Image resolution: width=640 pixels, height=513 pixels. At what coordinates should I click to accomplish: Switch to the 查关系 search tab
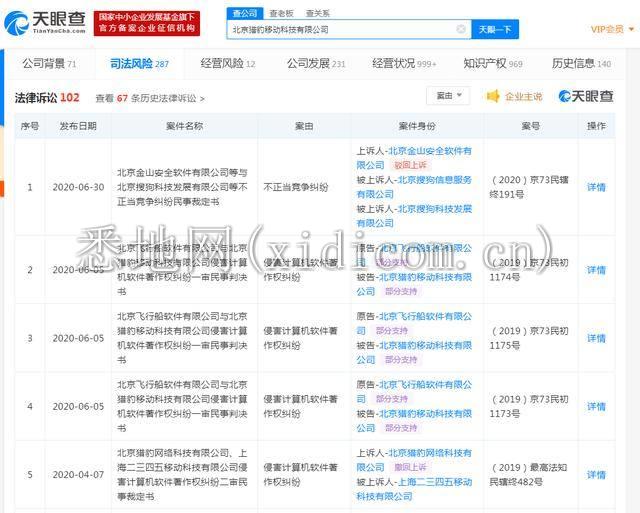click(317, 13)
